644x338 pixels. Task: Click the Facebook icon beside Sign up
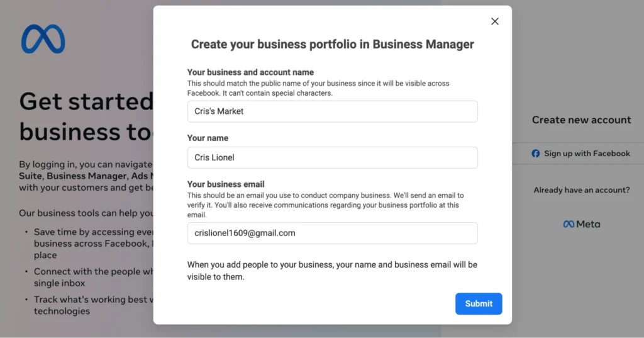click(x=536, y=154)
